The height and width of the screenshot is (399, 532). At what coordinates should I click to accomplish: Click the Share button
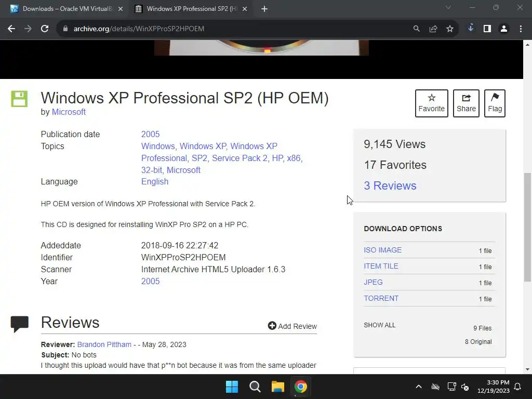click(466, 103)
